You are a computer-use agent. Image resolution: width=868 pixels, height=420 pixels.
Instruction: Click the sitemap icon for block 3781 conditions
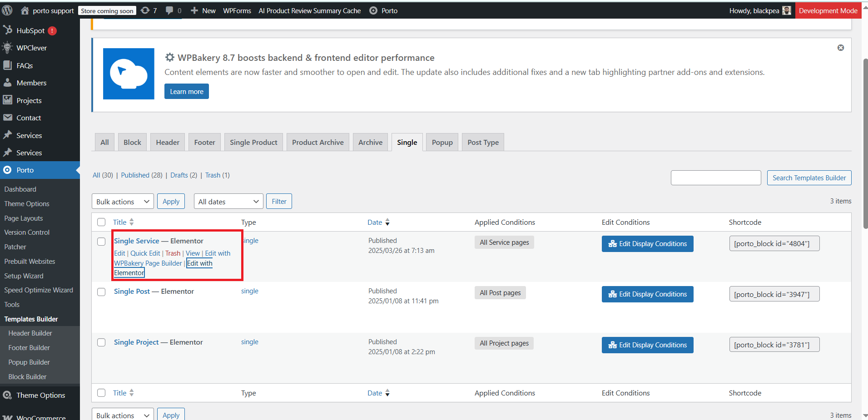tap(613, 345)
